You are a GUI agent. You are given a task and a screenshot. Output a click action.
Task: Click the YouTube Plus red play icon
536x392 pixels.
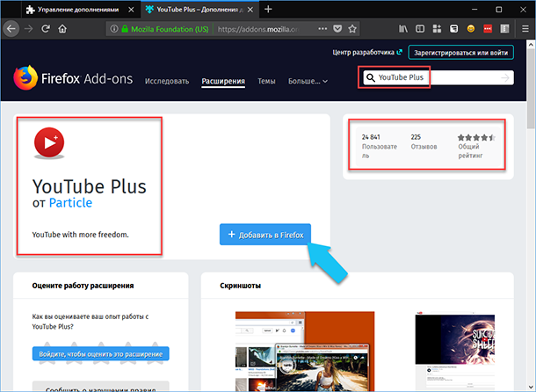(49, 143)
